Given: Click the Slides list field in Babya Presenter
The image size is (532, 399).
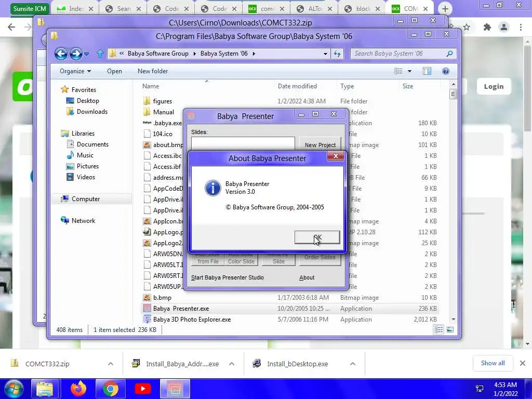Looking at the screenshot, I should 243,143.
